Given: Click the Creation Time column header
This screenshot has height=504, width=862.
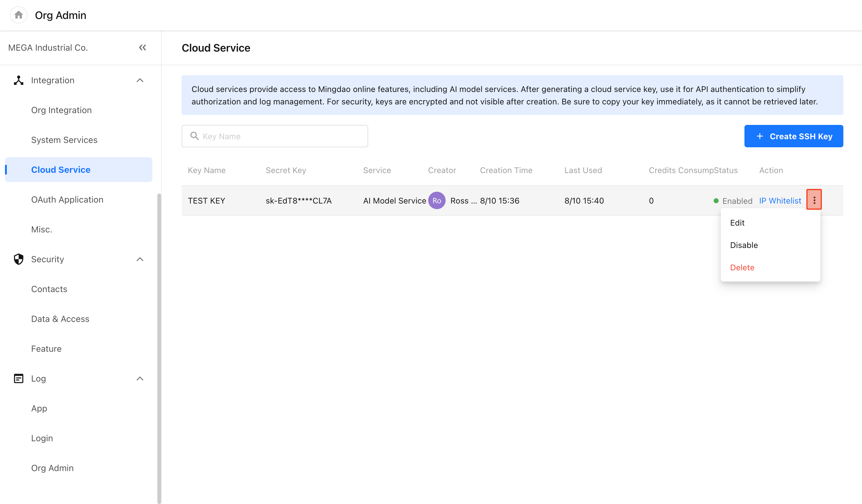Looking at the screenshot, I should 506,170.
